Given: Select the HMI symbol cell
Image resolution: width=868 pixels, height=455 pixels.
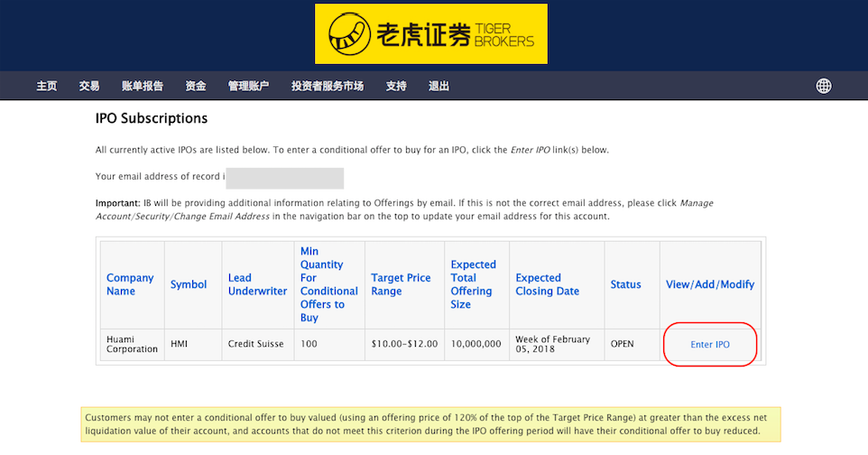Looking at the screenshot, I should 193,344.
